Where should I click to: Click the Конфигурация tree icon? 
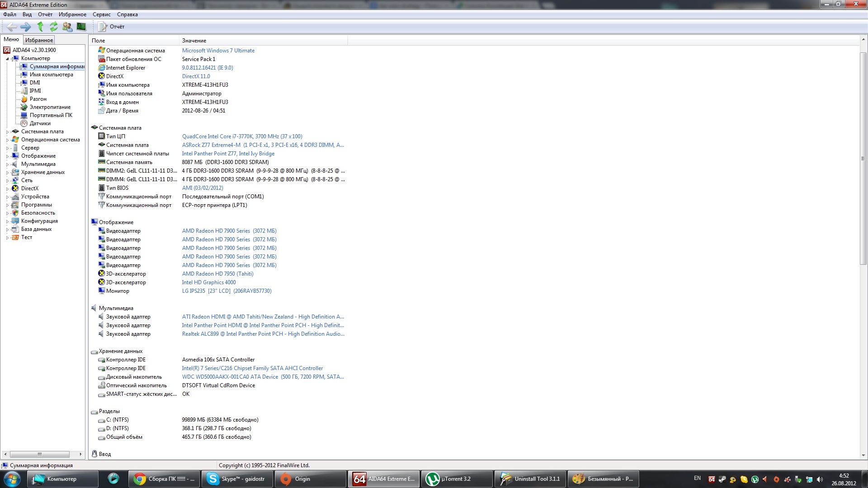click(x=15, y=221)
